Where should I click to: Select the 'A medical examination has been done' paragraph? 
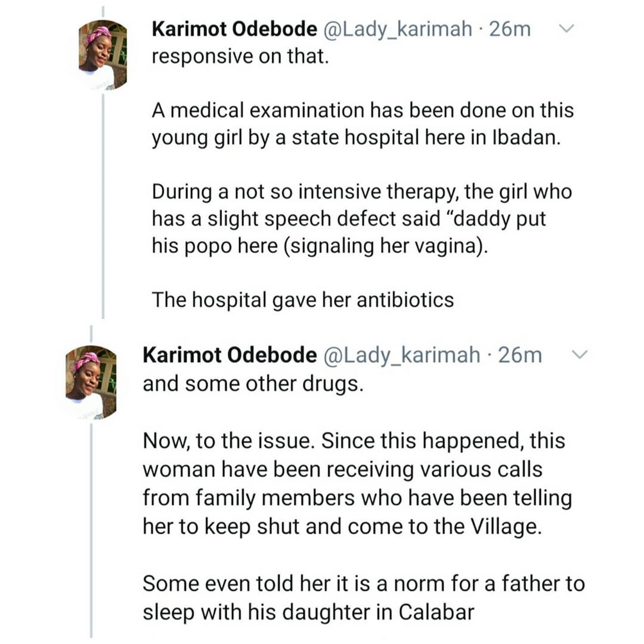coord(363,124)
